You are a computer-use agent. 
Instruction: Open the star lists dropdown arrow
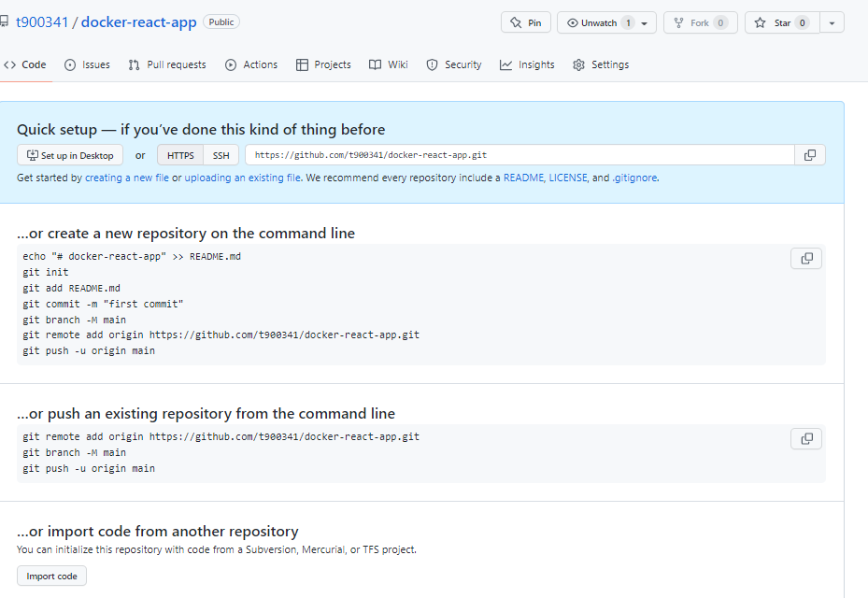[832, 22]
